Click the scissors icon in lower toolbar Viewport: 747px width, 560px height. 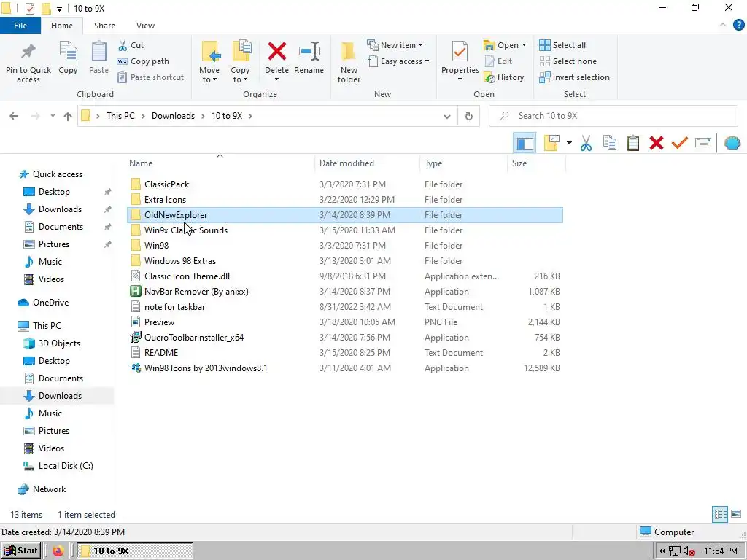[x=586, y=143]
